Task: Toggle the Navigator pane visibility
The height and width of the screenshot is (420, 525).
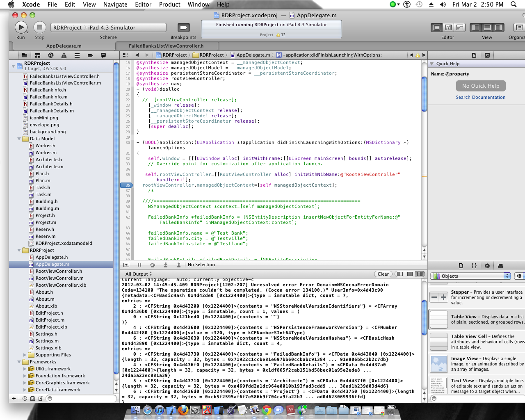Action: click(x=476, y=27)
